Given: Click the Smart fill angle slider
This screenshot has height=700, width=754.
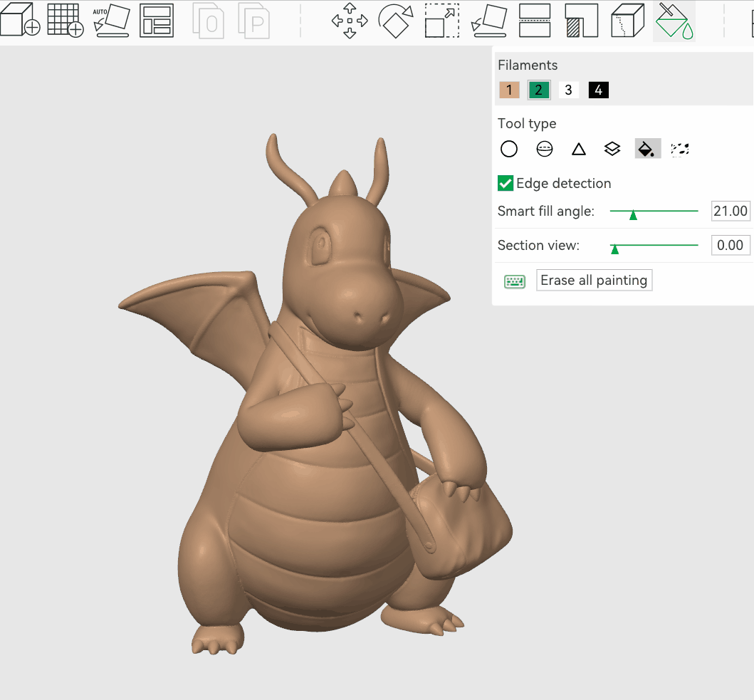Looking at the screenshot, I should coord(654,211).
